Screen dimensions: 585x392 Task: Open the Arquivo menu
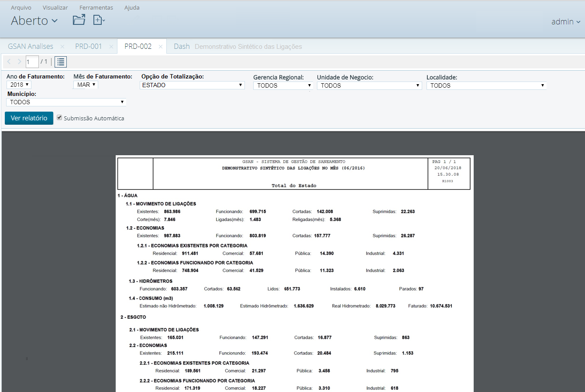click(x=21, y=7)
